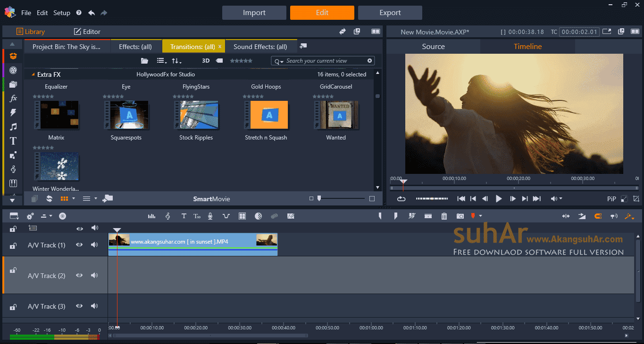The height and width of the screenshot is (344, 644).
Task: Adjust the library thumbnail size slider
Action: [x=319, y=198]
